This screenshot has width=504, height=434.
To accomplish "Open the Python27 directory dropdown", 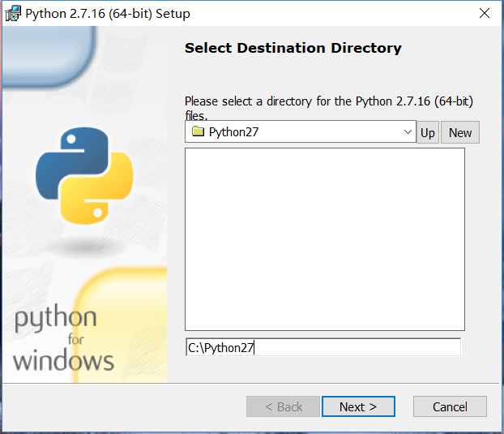I will click(301, 131).
